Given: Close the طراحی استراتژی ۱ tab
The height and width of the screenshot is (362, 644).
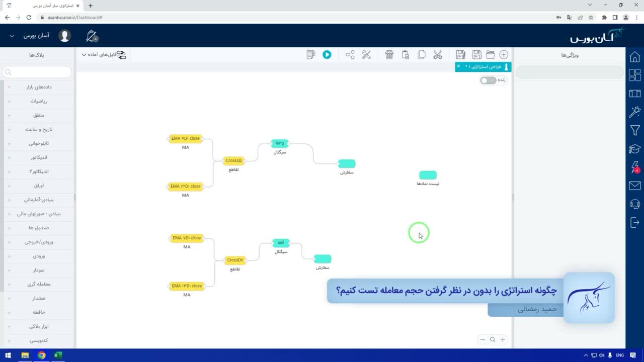Looking at the screenshot, I should coord(458,66).
